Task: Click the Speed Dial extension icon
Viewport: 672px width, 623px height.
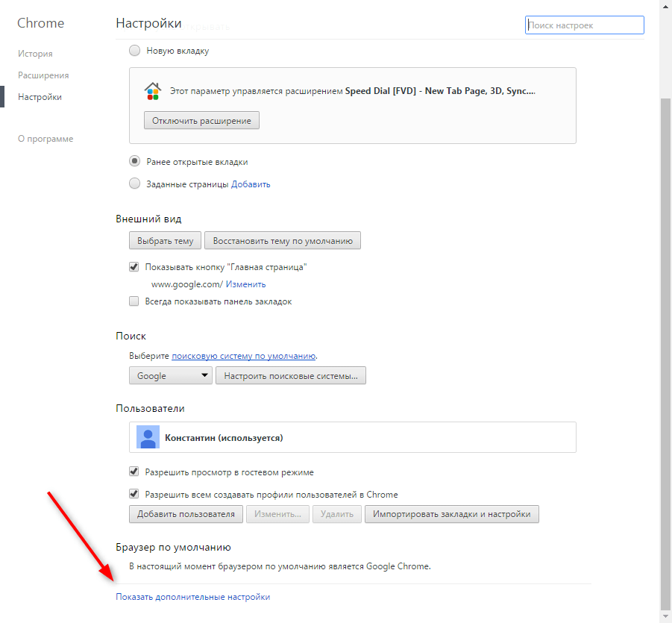Action: [x=152, y=91]
